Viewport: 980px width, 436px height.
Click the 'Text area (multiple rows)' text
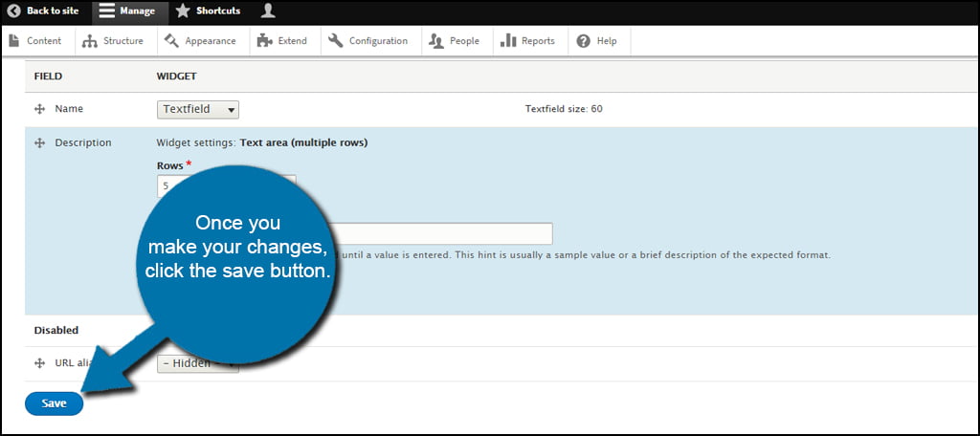[303, 142]
